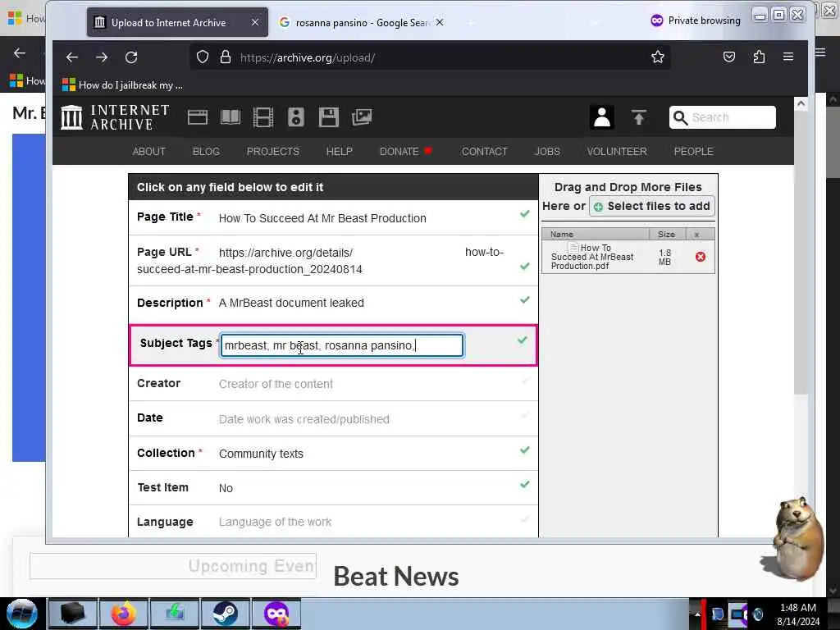This screenshot has width=840, height=630.
Task: Bookmark this page with the star
Action: coord(658,57)
